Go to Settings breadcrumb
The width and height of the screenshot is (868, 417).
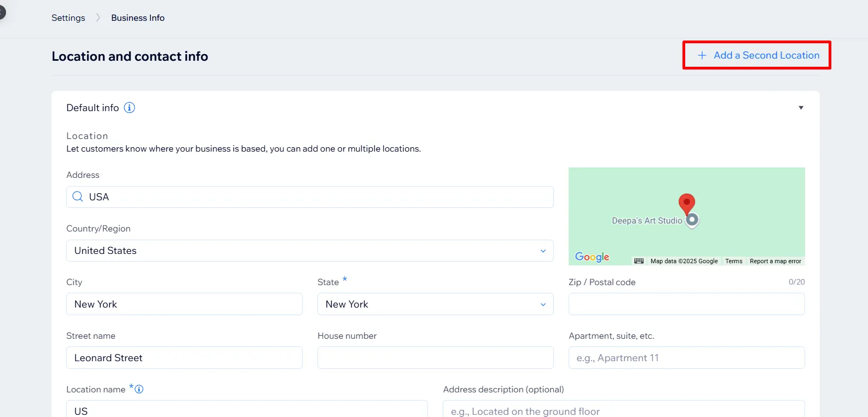68,18
